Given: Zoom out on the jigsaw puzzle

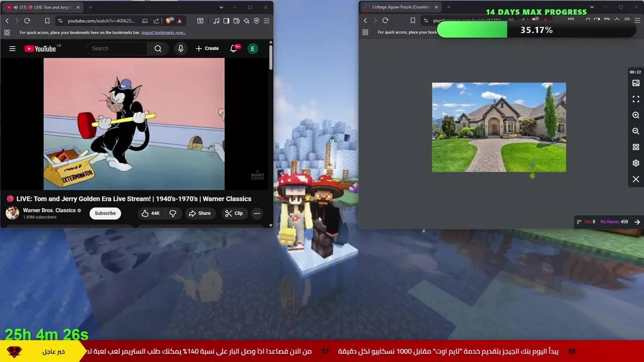Looking at the screenshot, I should click(x=636, y=131).
